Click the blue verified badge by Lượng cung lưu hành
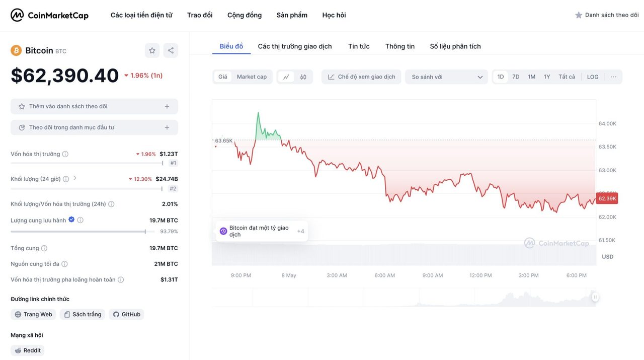Image resolution: width=644 pixels, height=360 pixels. pyautogui.click(x=71, y=220)
